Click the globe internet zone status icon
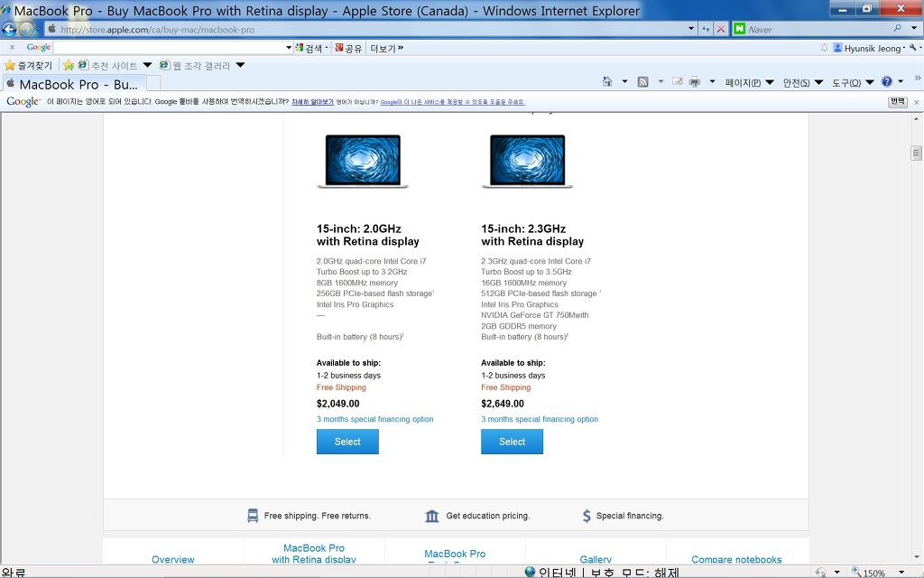 tap(529, 572)
